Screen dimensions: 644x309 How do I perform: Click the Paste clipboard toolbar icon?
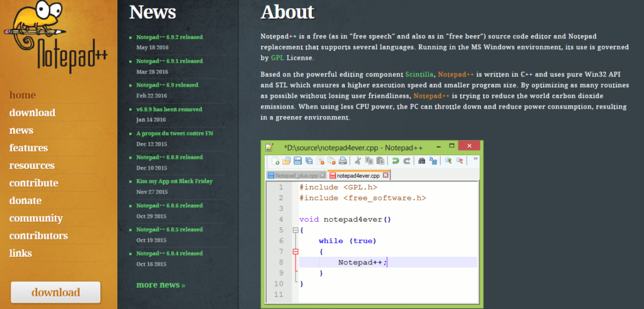tap(380, 160)
